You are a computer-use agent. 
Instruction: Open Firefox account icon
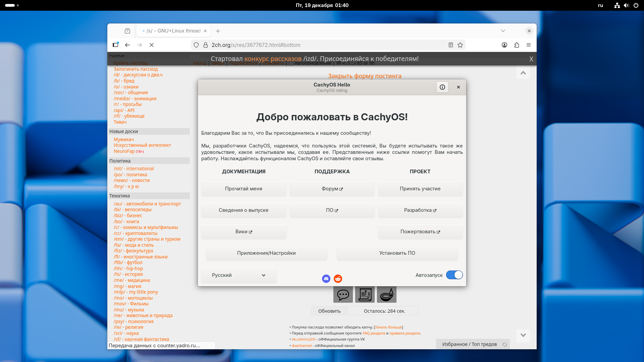tap(504, 45)
